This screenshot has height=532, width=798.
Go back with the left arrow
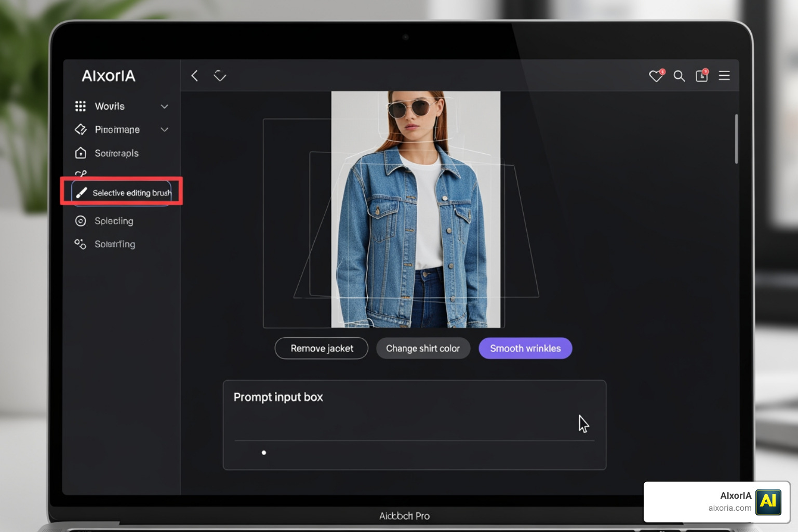coord(195,76)
